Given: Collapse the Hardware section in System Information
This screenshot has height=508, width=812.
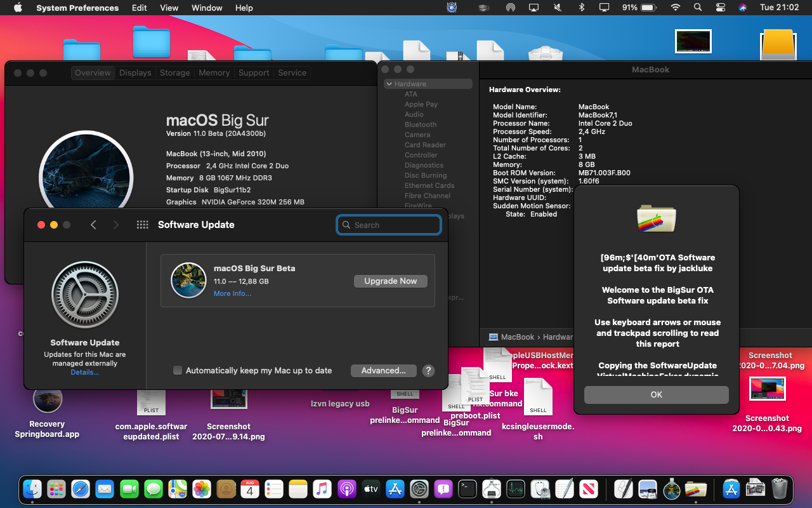Looking at the screenshot, I should tap(390, 84).
